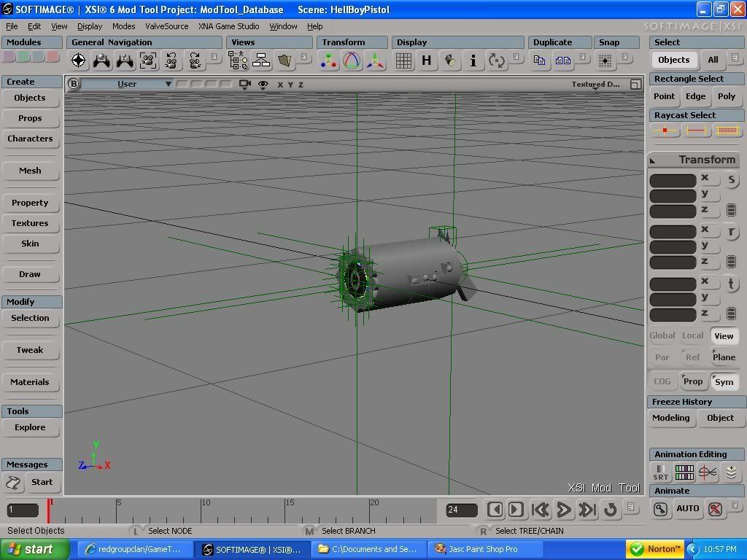Open the Raycast Select tool menu
Image resolution: width=747 pixels, height=560 pixels.
(696, 114)
